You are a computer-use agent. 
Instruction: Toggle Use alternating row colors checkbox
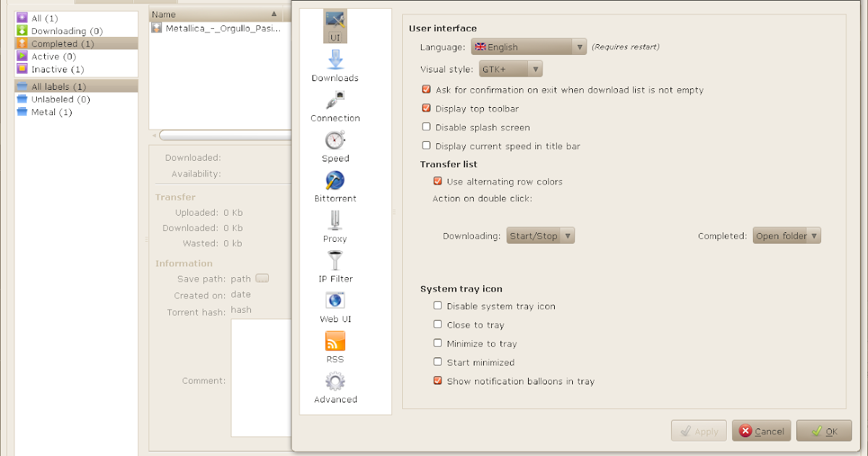tap(438, 181)
